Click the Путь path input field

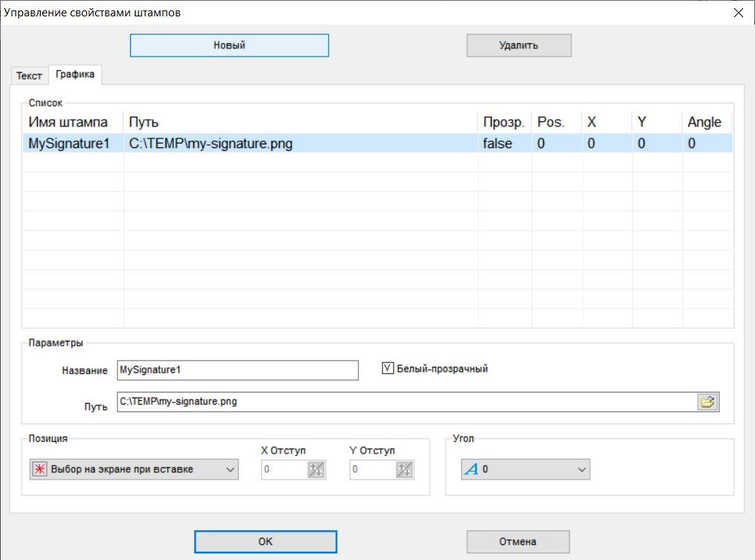coord(407,402)
